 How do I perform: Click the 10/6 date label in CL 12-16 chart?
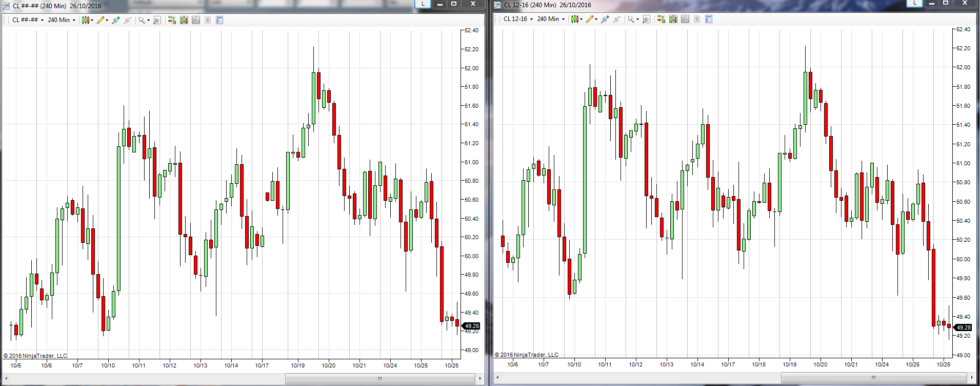pyautogui.click(x=513, y=364)
